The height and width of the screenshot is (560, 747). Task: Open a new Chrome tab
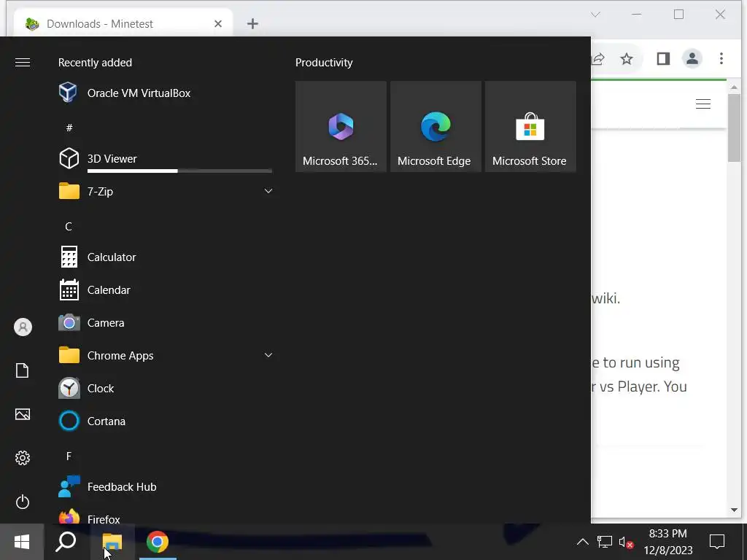(252, 24)
